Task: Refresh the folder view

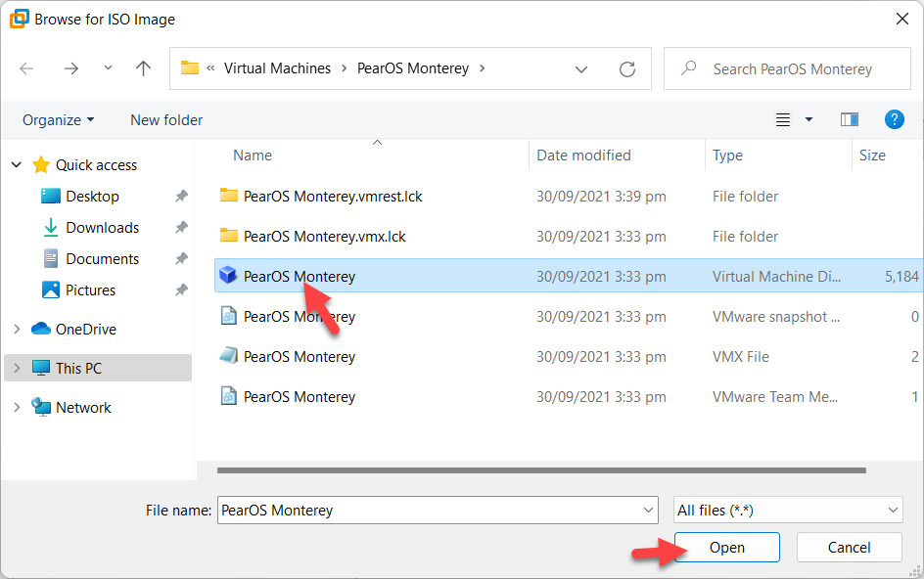Action: pos(627,68)
